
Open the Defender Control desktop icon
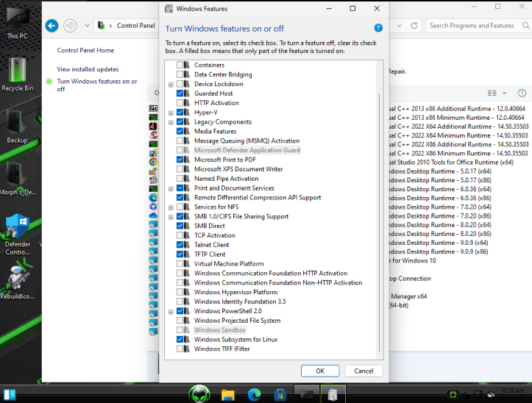click(x=18, y=234)
